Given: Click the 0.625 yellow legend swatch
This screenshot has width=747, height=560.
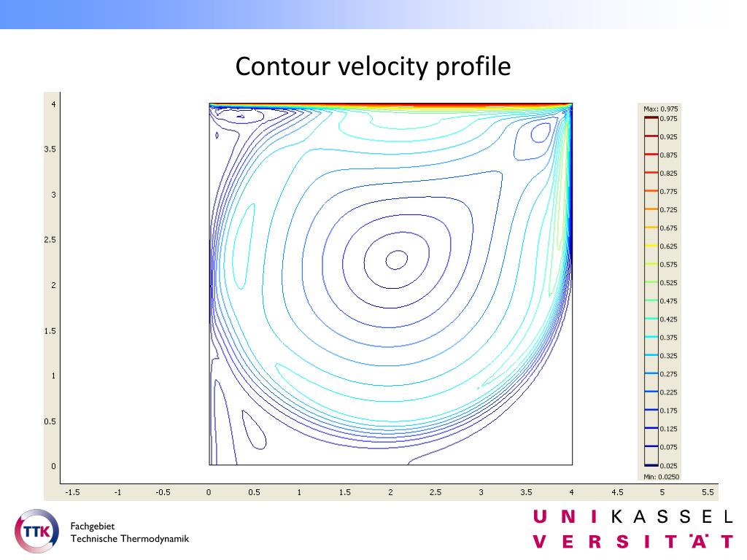Looking at the screenshot, I should pyautogui.click(x=651, y=246).
